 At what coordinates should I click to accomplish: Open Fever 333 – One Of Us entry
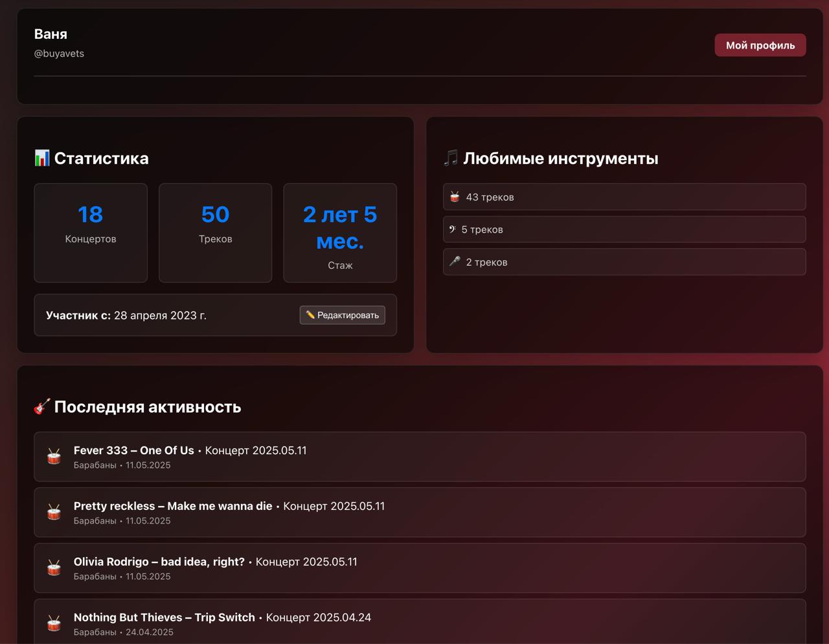[x=134, y=450]
